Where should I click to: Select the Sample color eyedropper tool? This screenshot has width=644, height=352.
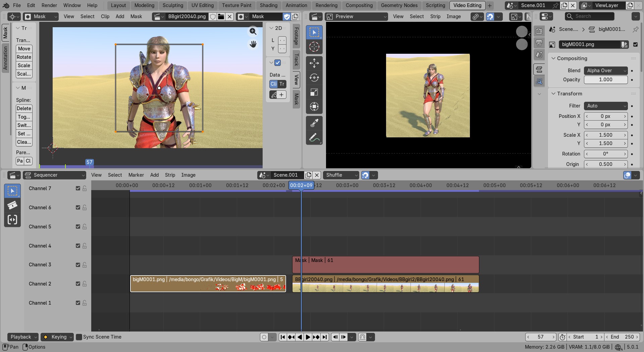point(314,123)
